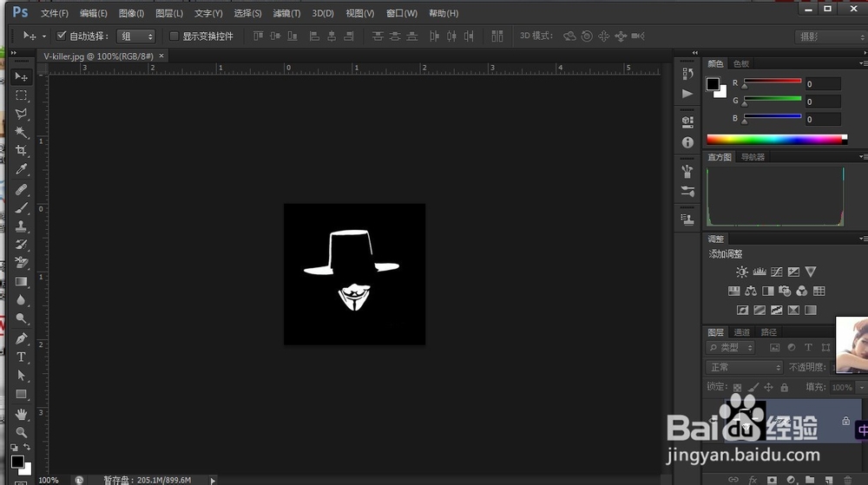The height and width of the screenshot is (485, 868).
Task: Select the Move tool in the toolbox
Action: [21, 76]
